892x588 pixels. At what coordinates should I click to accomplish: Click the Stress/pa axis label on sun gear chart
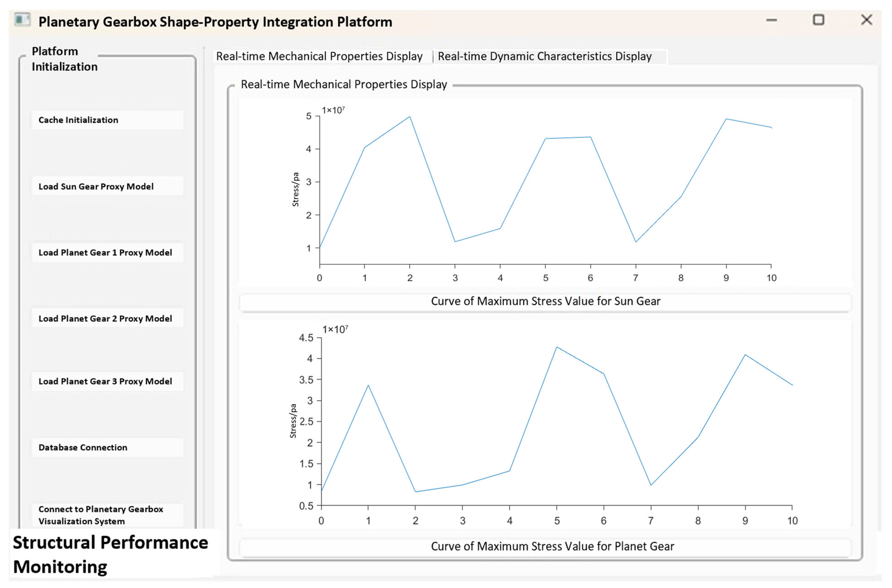[296, 189]
